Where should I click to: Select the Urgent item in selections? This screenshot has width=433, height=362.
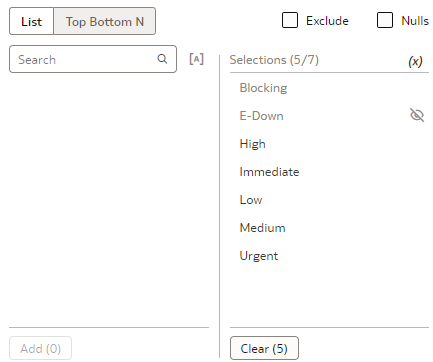coord(329,256)
